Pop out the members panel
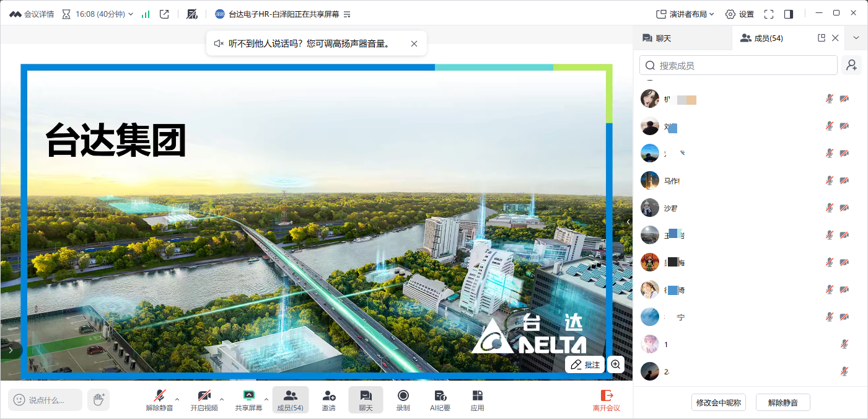Screen dimensions: 868x419 coord(822,38)
